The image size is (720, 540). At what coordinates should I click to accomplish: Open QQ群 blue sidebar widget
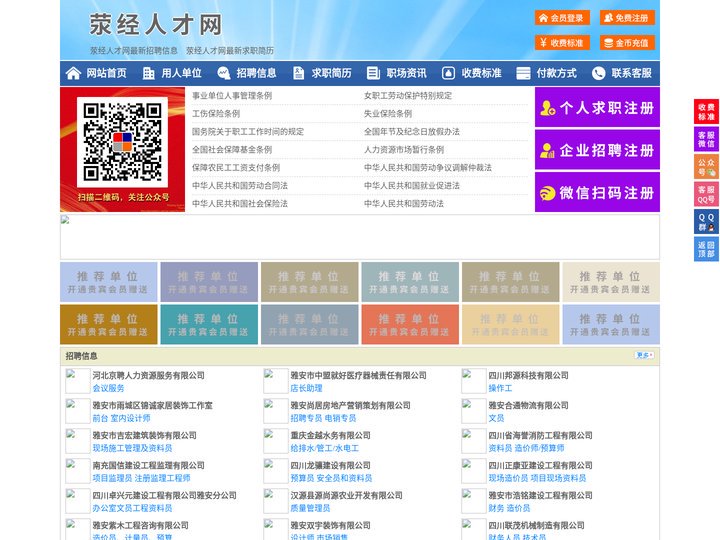706,222
